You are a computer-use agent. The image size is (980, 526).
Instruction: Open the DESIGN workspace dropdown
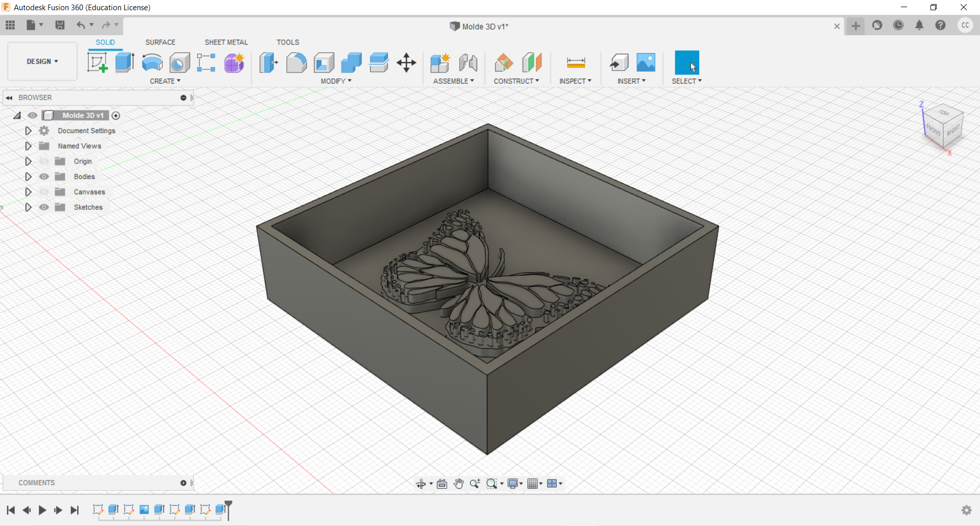(x=42, y=61)
